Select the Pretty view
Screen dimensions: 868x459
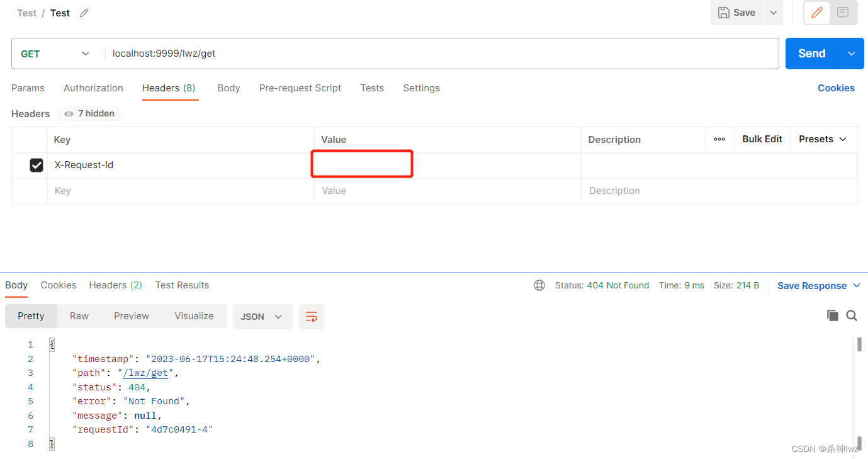click(31, 316)
